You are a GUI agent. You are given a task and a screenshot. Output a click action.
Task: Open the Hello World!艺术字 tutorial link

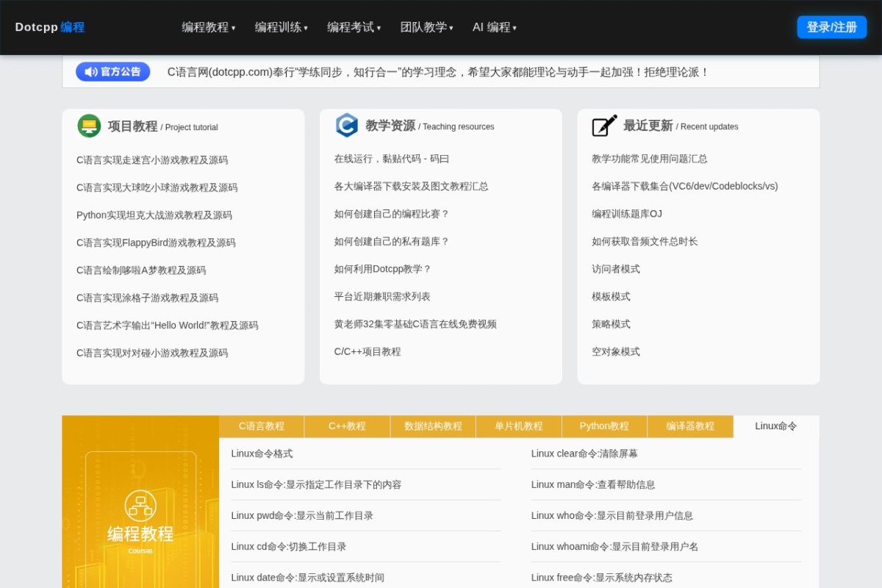[168, 326]
